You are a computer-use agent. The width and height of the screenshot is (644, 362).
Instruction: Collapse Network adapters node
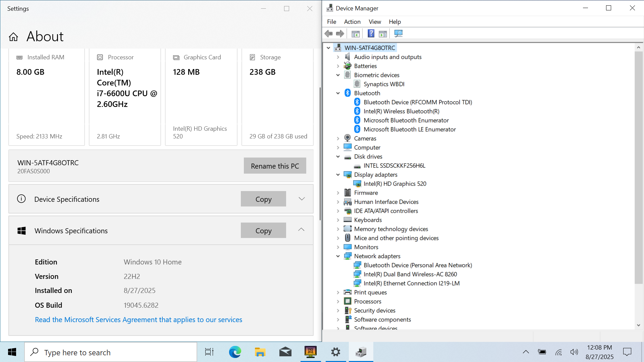(338, 256)
